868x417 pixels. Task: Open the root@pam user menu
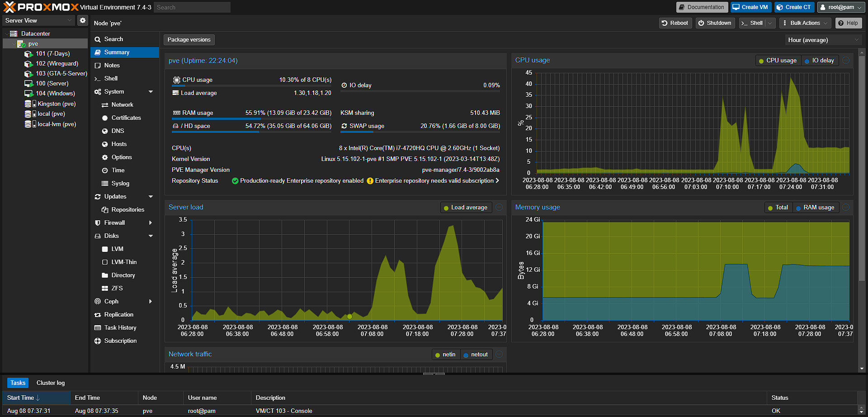tap(841, 7)
